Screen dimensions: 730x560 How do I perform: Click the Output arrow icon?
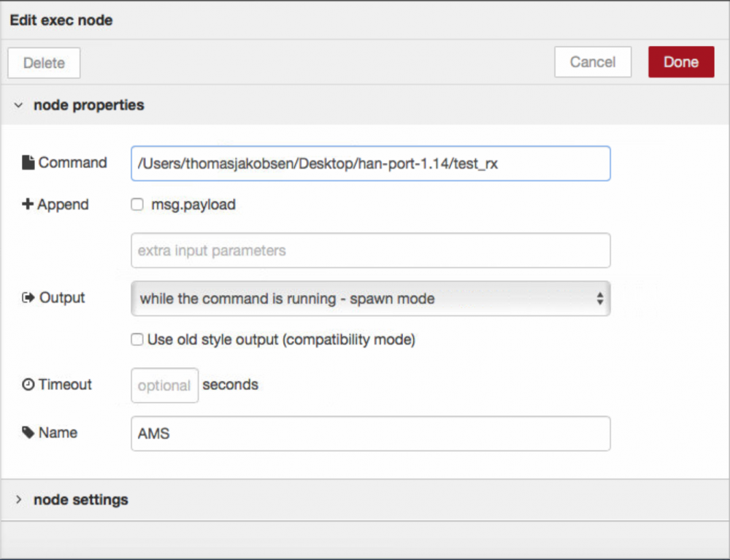pos(28,298)
